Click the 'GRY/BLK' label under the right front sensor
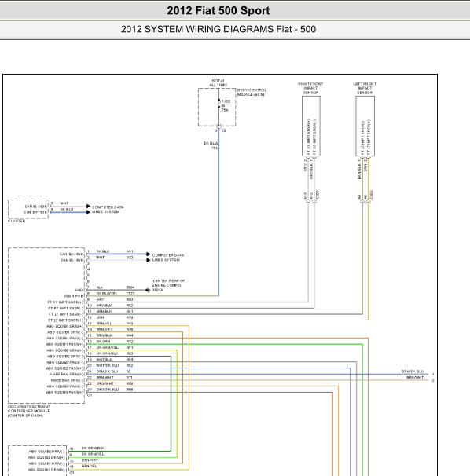The image size is (470, 476). (x=311, y=171)
